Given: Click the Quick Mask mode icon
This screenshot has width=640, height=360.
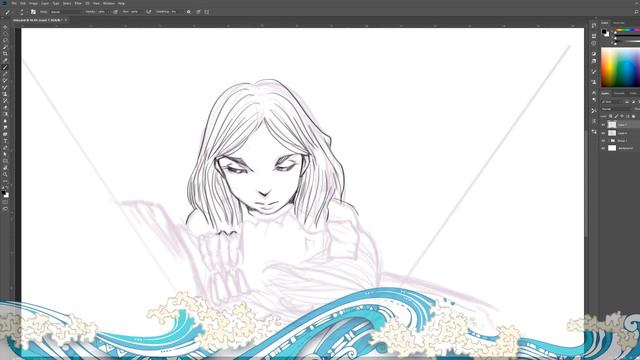Looking at the screenshot, I should [x=5, y=202].
